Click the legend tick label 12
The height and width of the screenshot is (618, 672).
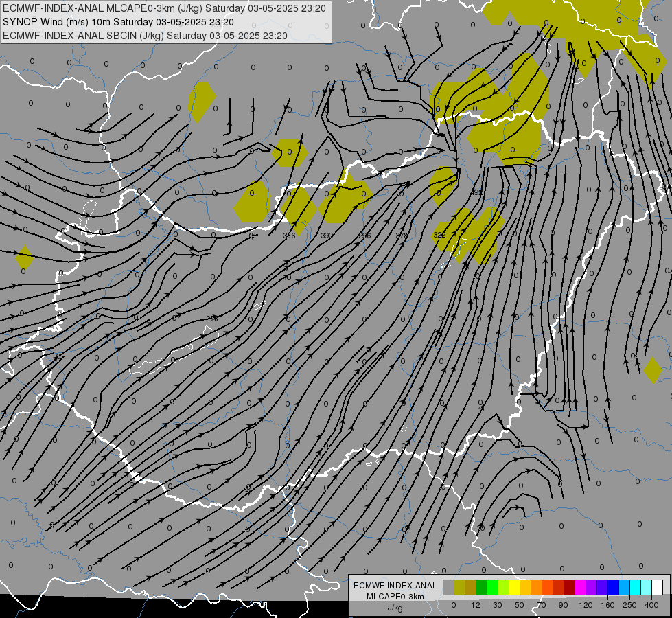click(x=475, y=605)
